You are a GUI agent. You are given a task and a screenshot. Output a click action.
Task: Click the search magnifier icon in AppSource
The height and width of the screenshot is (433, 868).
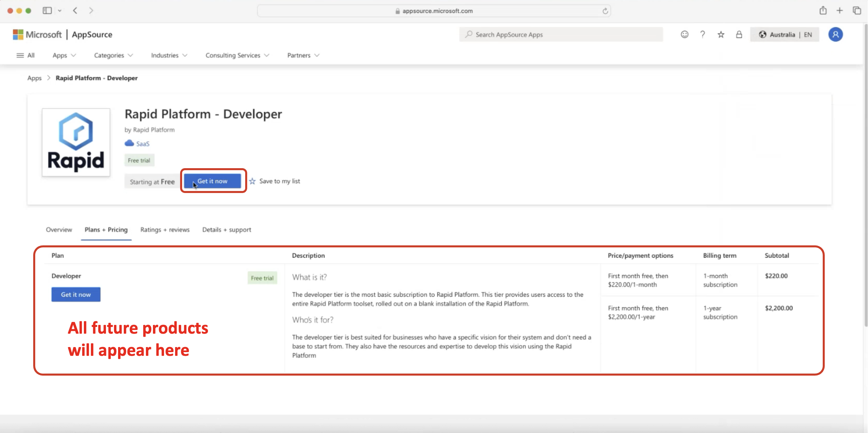click(469, 34)
